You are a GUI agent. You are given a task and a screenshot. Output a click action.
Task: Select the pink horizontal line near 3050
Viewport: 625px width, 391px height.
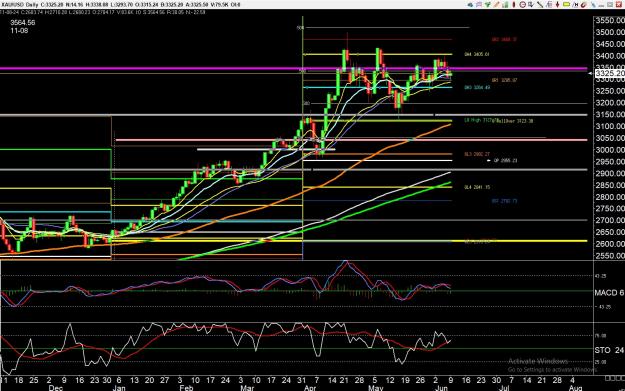coord(351,140)
